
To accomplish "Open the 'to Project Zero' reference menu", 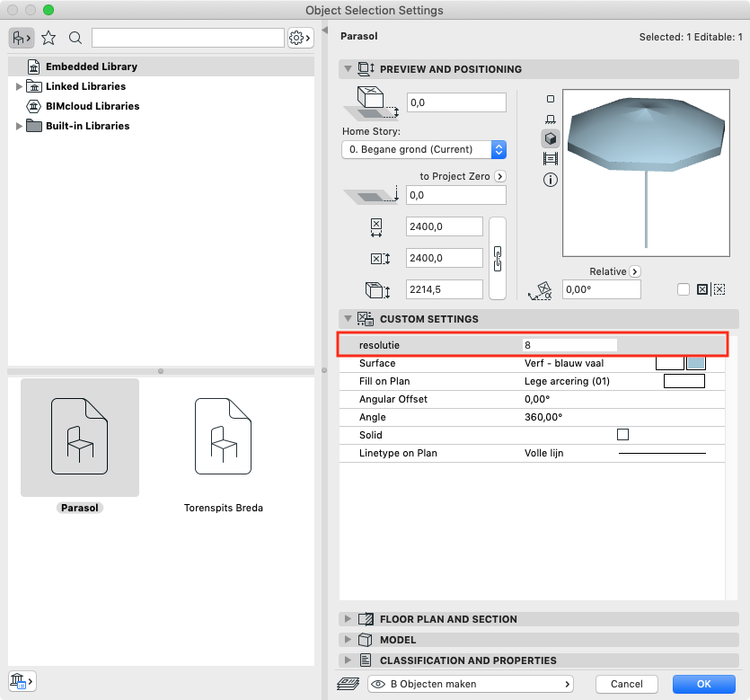I will coord(499,176).
